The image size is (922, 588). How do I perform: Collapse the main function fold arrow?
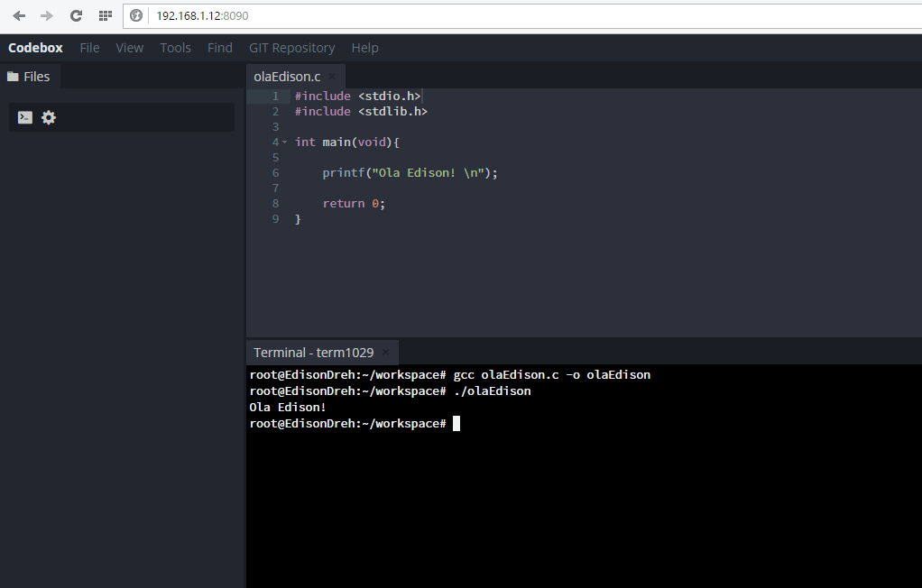tap(285, 142)
